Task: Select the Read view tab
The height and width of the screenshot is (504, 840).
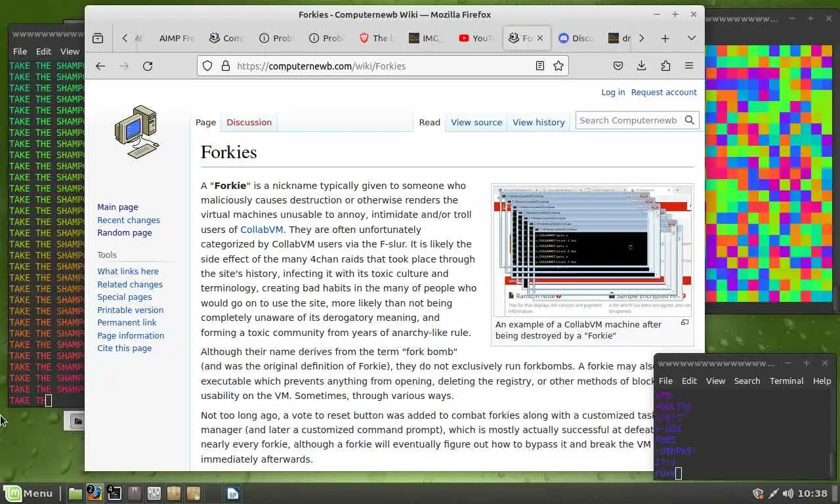Action: (x=429, y=122)
